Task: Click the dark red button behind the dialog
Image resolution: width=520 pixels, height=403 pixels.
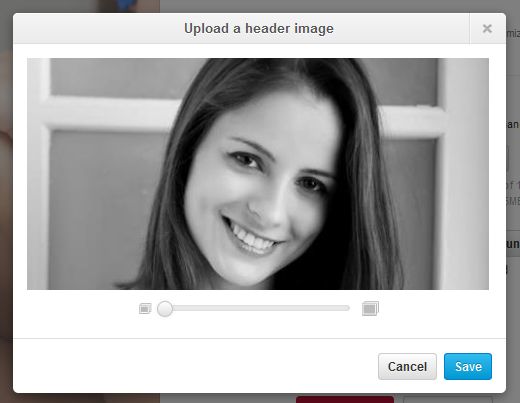Action: click(x=345, y=399)
